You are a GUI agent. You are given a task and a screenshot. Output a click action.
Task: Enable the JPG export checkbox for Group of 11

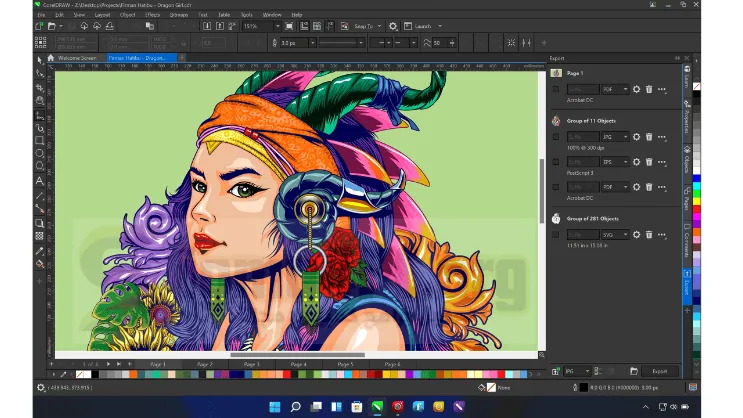pyautogui.click(x=556, y=135)
